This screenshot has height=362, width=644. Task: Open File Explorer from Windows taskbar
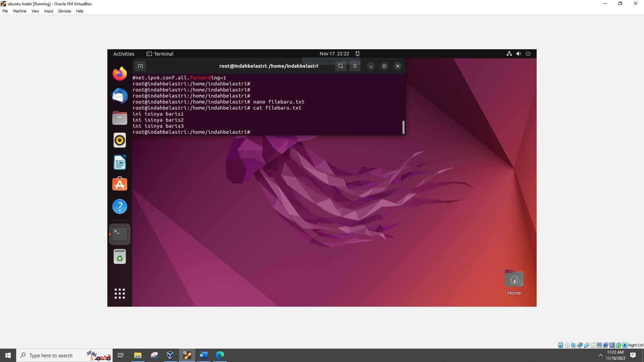point(138,355)
